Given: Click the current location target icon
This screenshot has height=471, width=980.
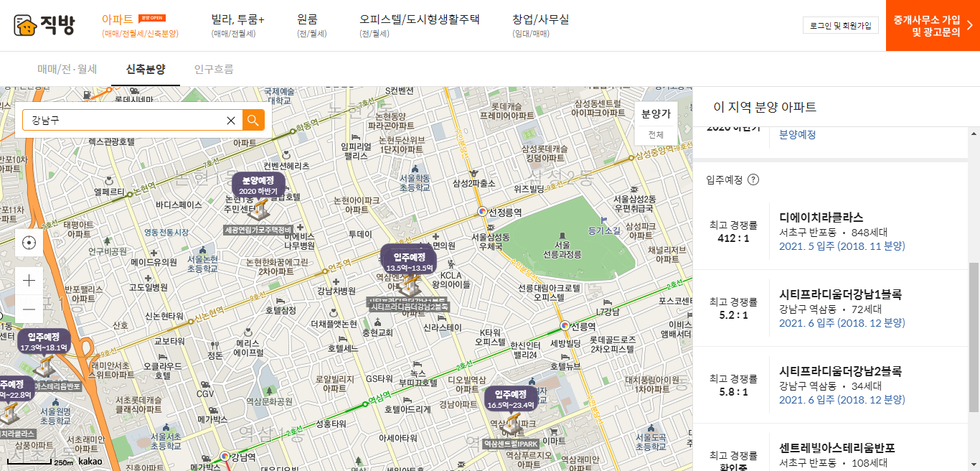Looking at the screenshot, I should 29,243.
